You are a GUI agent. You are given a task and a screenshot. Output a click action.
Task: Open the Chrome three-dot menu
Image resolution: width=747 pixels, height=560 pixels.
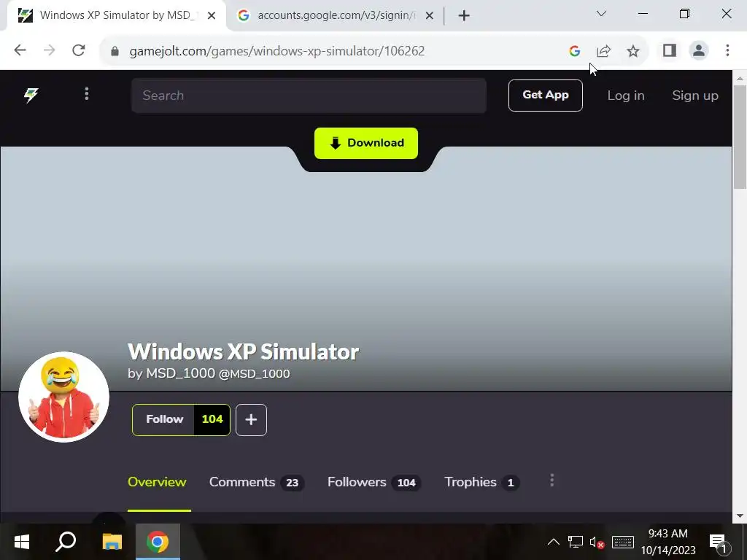pyautogui.click(x=727, y=50)
